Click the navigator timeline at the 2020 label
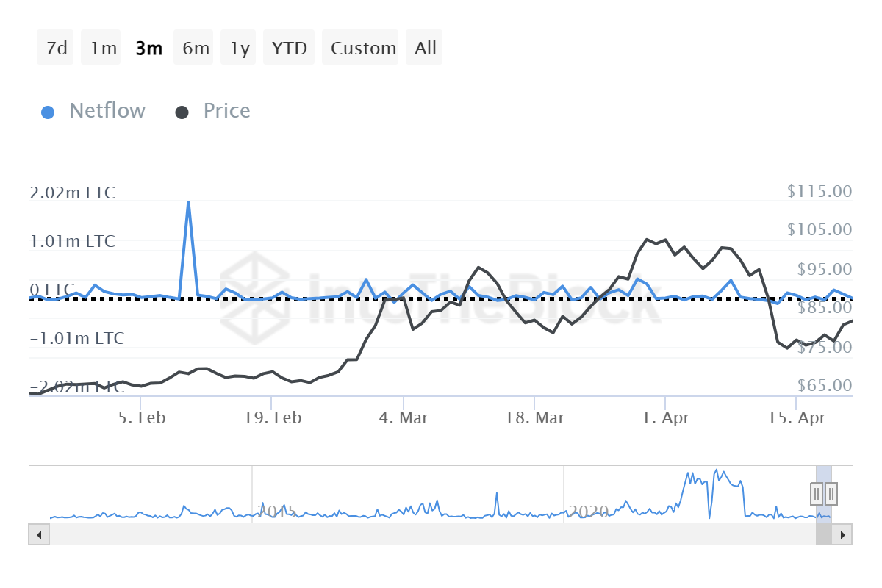Viewport: 882px width, 588px height. pos(589,512)
